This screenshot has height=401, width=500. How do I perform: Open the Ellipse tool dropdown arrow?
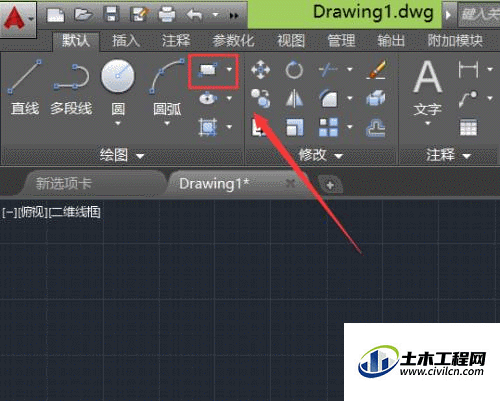pos(229,98)
